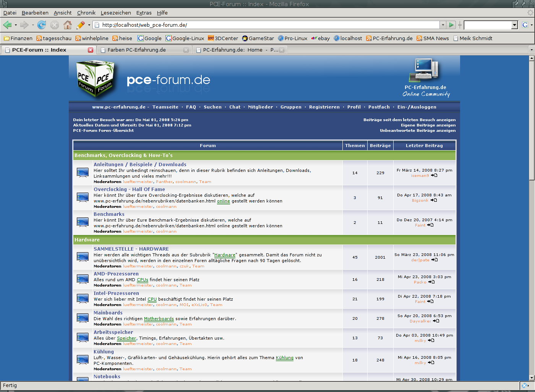Click the green Go arrow beside address bar
Viewport: 535px width, 392px height.
(x=451, y=25)
